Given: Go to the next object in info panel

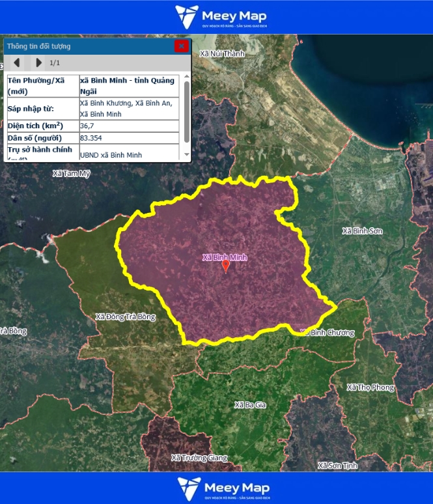Looking at the screenshot, I should (x=38, y=63).
